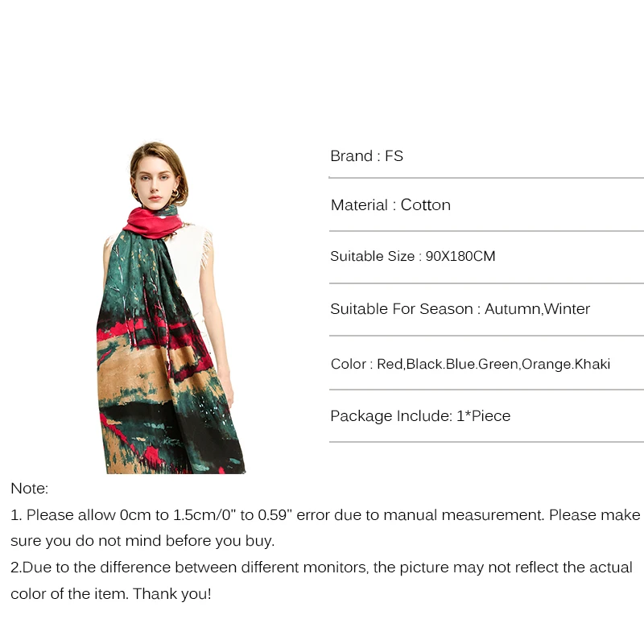The image size is (644, 644).
Task: Click the Brand : FS text
Action: [366, 156]
